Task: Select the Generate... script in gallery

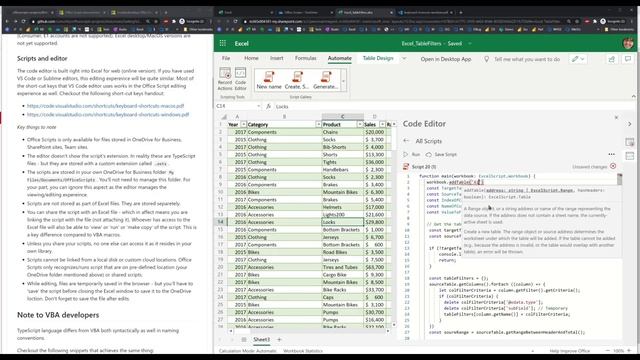Action: [325, 80]
